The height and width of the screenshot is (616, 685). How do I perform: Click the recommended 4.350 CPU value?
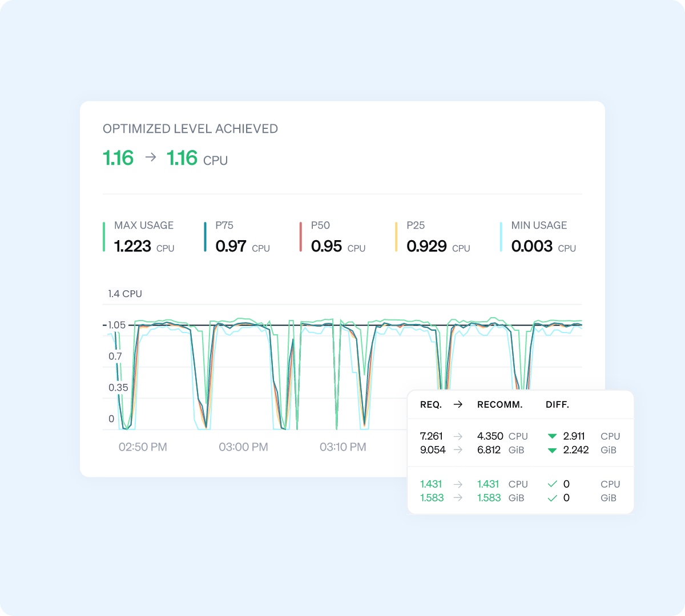(490, 436)
